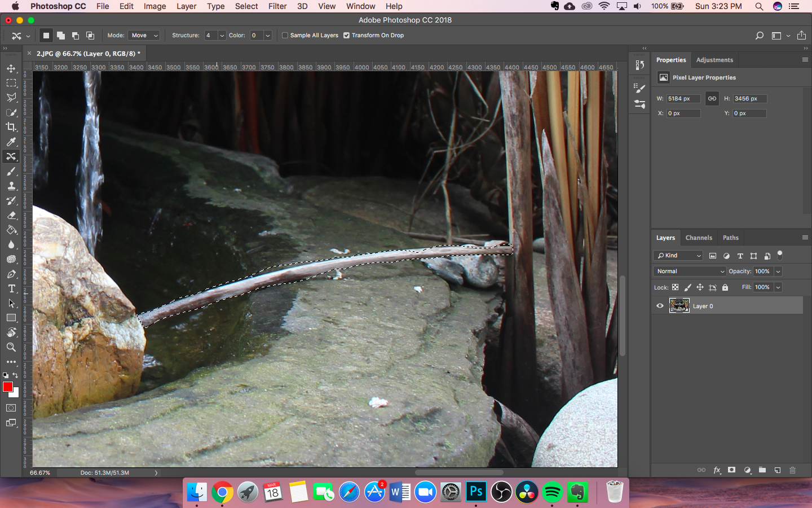Enable Sample All Layers checkbox
This screenshot has width=812, height=508.
pos(285,36)
